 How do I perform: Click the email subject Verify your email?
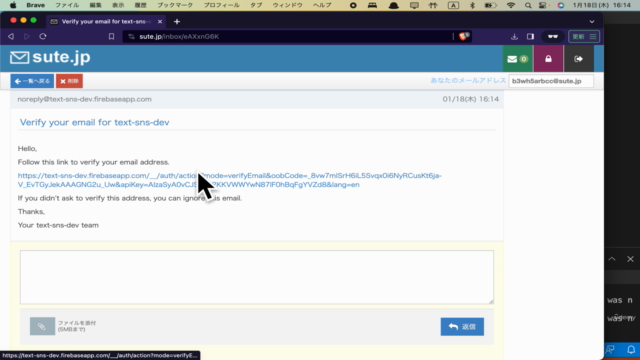coord(94,122)
